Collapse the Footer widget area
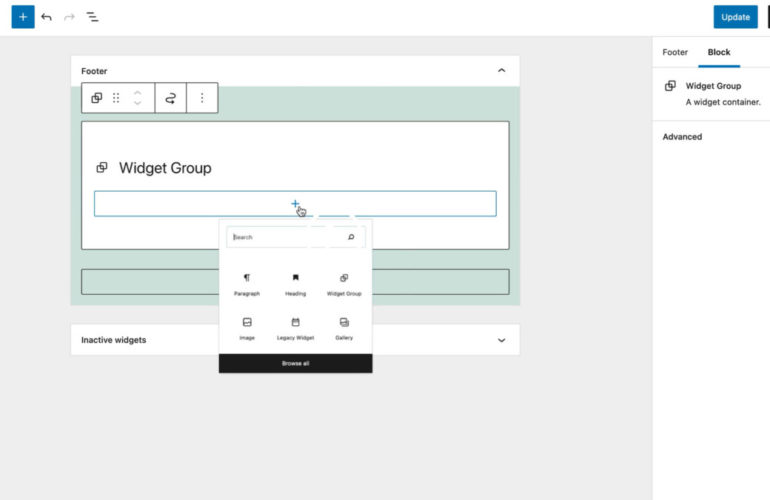This screenshot has height=500, width=770. click(501, 71)
